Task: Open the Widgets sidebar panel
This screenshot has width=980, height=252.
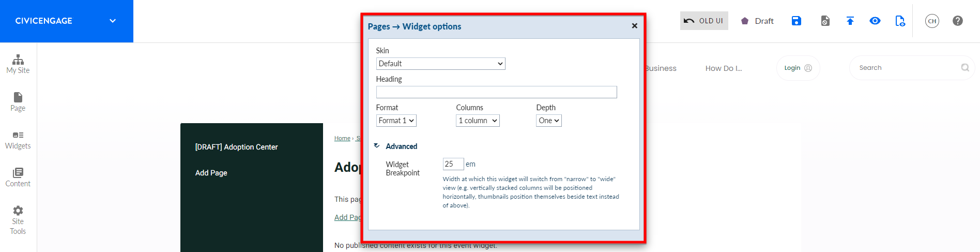Action: click(18, 140)
